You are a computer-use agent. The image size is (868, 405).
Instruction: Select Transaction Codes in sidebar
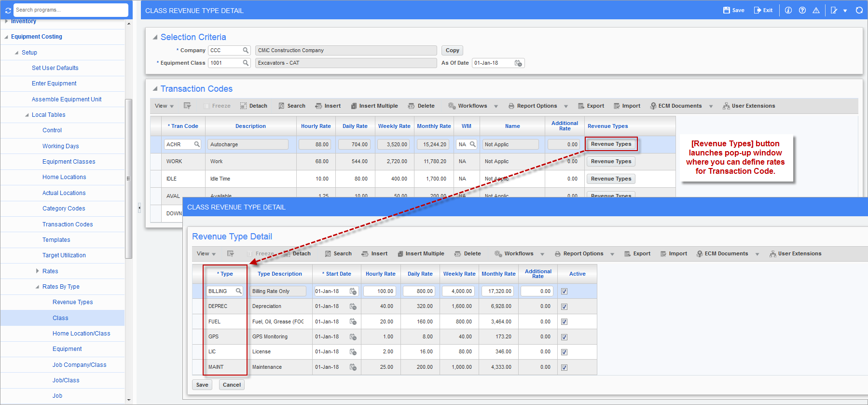point(68,224)
